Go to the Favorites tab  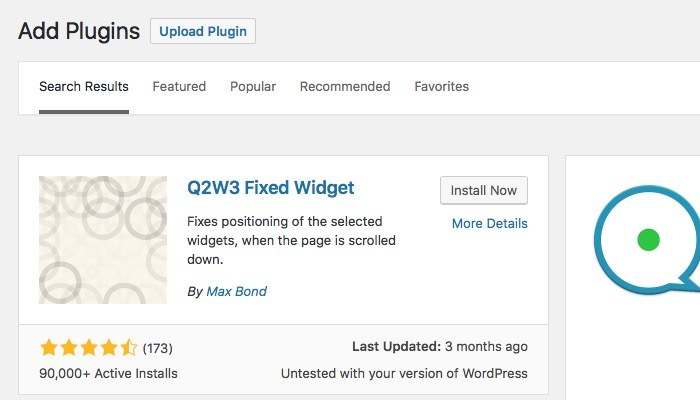pos(441,87)
